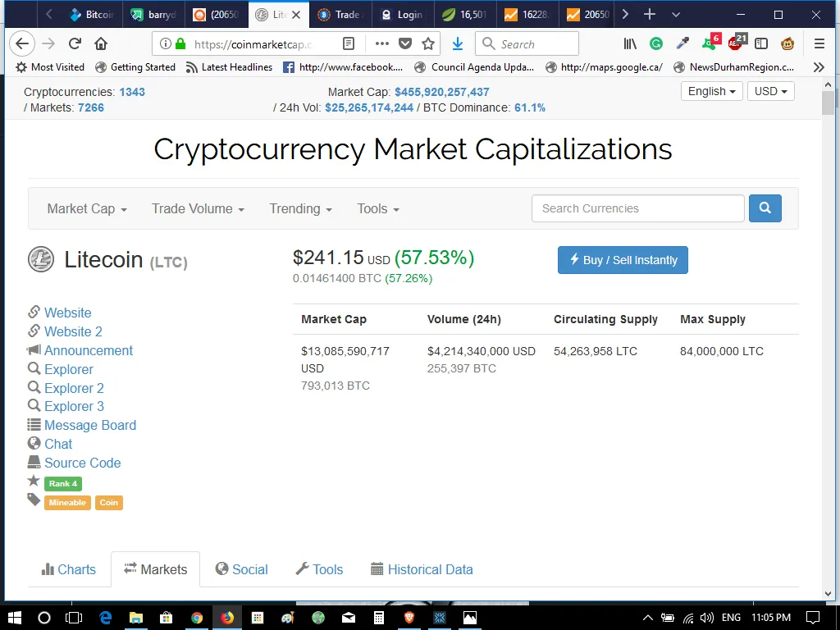Open the volume control in the system tray

coord(706,618)
